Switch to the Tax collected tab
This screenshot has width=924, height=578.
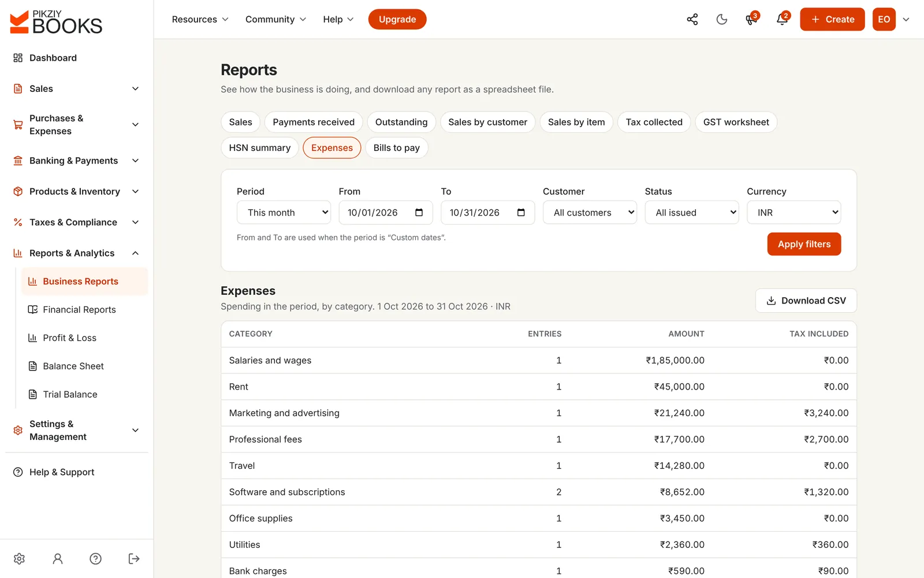654,122
